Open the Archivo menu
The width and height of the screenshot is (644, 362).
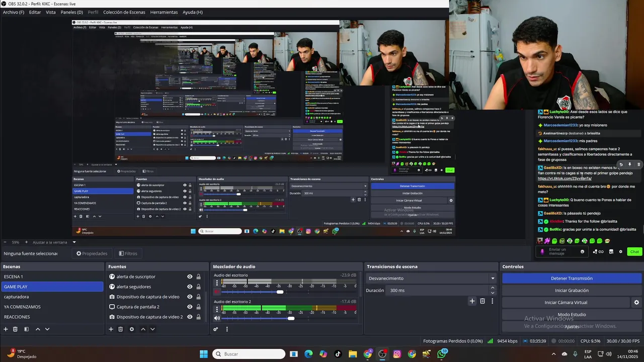(14, 12)
